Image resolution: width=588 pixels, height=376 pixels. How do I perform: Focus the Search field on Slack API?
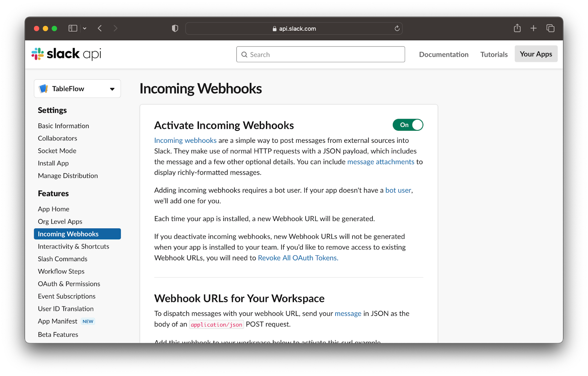(320, 54)
